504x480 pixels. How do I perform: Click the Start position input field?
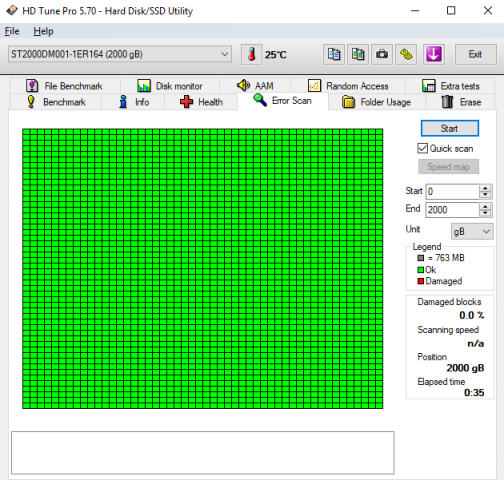[452, 191]
